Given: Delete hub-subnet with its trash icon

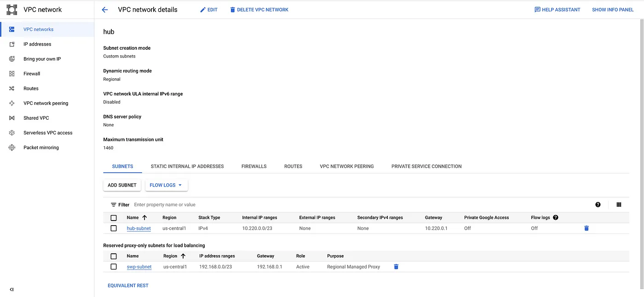Looking at the screenshot, I should (586, 228).
